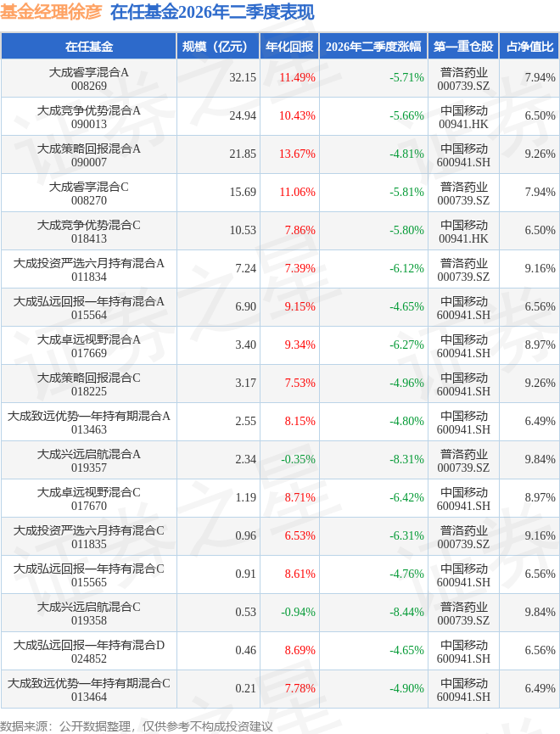Click the 规模（亿元）column header
Image resolution: width=560 pixels, height=734 pixels.
(x=218, y=47)
